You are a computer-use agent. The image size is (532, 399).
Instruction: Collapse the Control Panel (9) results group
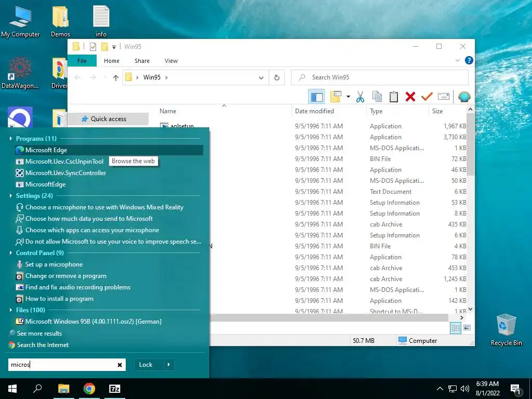point(11,253)
